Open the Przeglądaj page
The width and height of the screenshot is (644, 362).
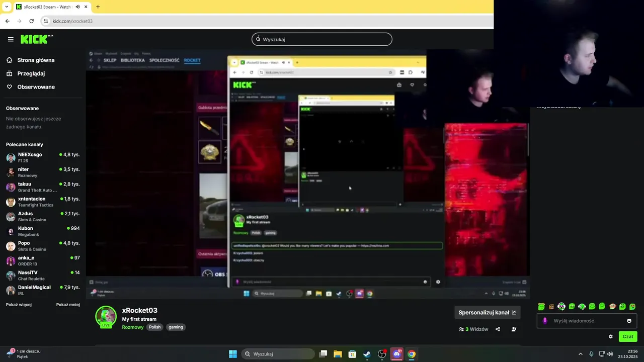pyautogui.click(x=31, y=73)
